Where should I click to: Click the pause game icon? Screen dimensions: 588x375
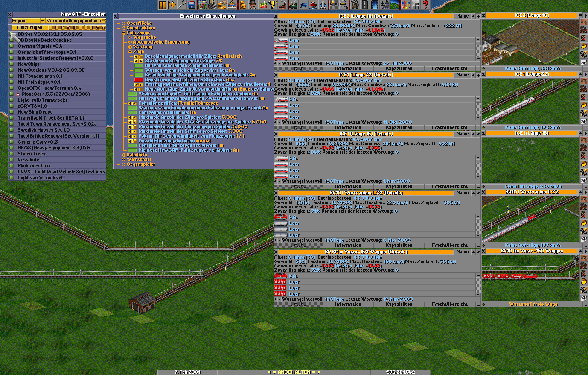[x=163, y=5]
